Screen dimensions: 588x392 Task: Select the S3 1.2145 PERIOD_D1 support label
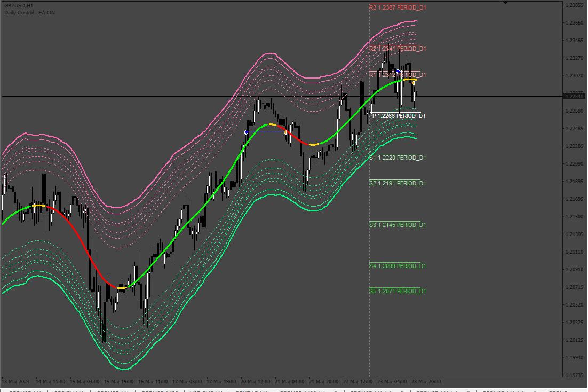tap(398, 225)
